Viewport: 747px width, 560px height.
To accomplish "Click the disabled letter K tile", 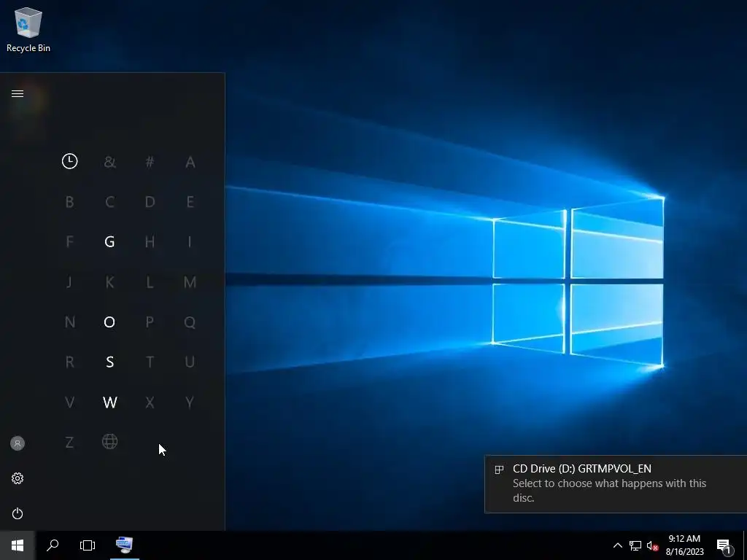I will (x=109, y=282).
